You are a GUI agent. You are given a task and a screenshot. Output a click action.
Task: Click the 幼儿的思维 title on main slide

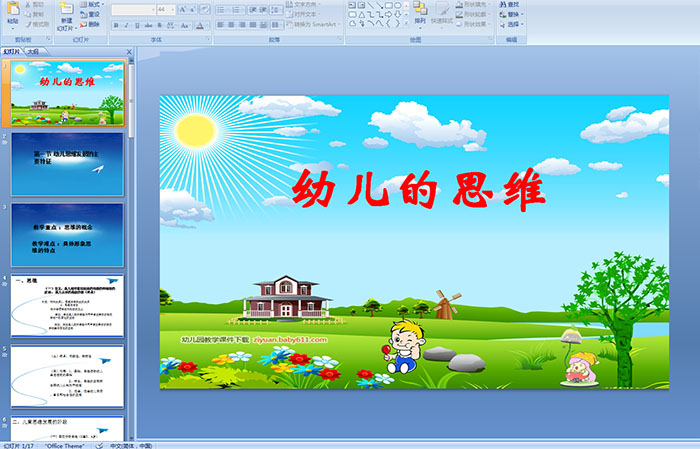(418, 190)
